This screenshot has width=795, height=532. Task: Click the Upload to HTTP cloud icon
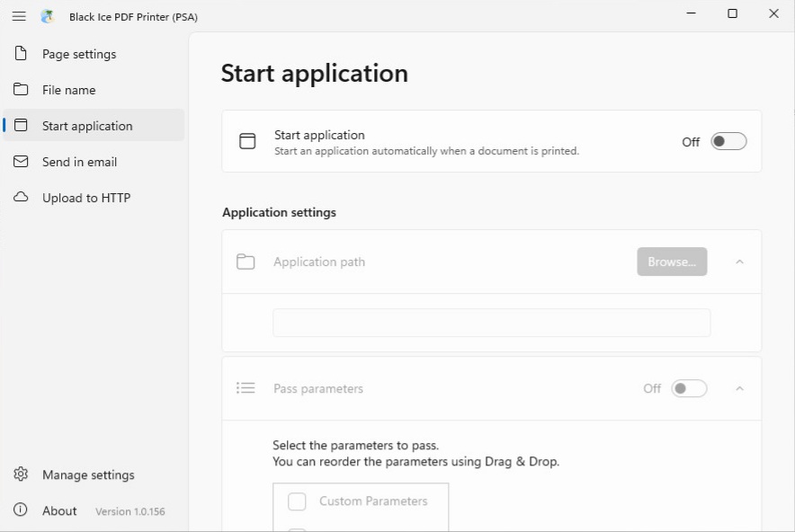[21, 197]
